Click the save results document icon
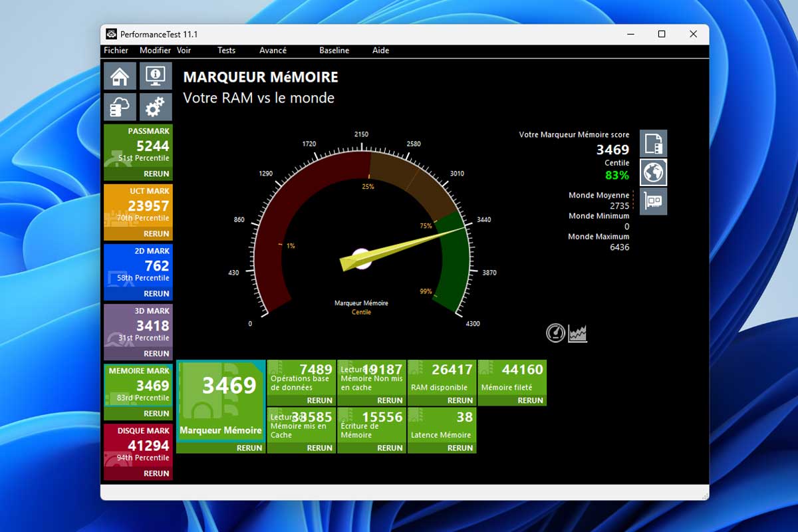Screen dimensions: 798x532 [x=653, y=144]
